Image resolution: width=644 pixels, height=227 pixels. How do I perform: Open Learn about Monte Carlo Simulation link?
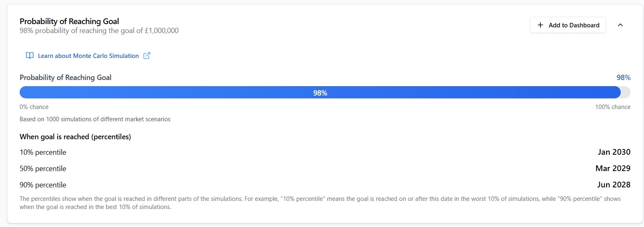(88, 56)
